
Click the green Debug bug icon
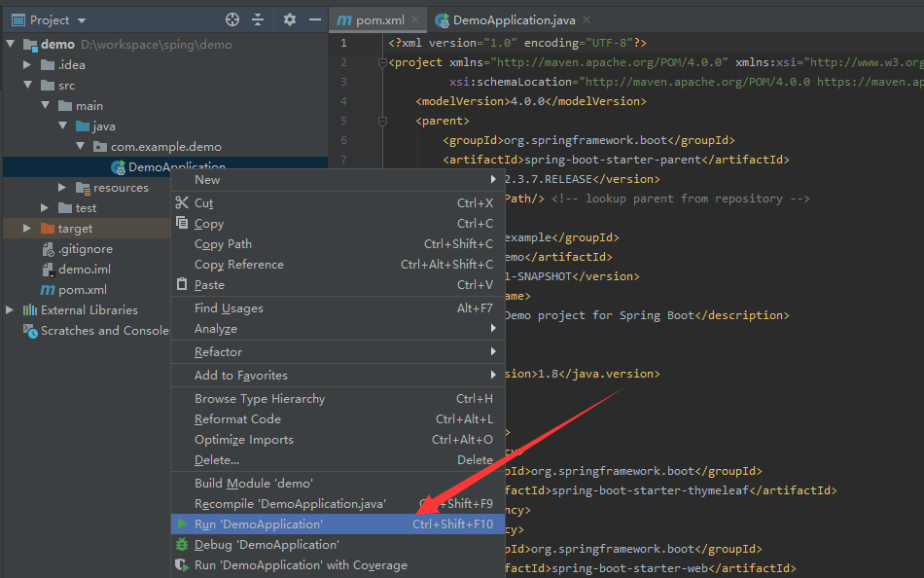click(182, 544)
